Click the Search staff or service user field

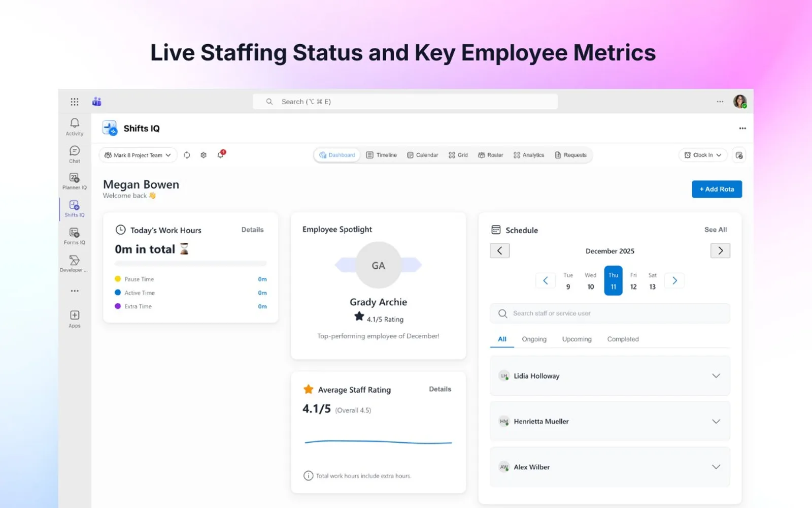(610, 313)
